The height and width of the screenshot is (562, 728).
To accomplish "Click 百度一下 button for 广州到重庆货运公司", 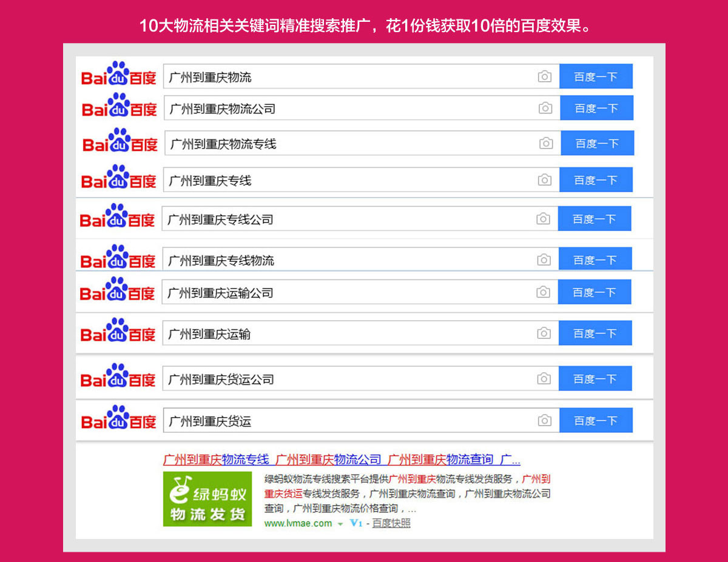I will (x=595, y=379).
